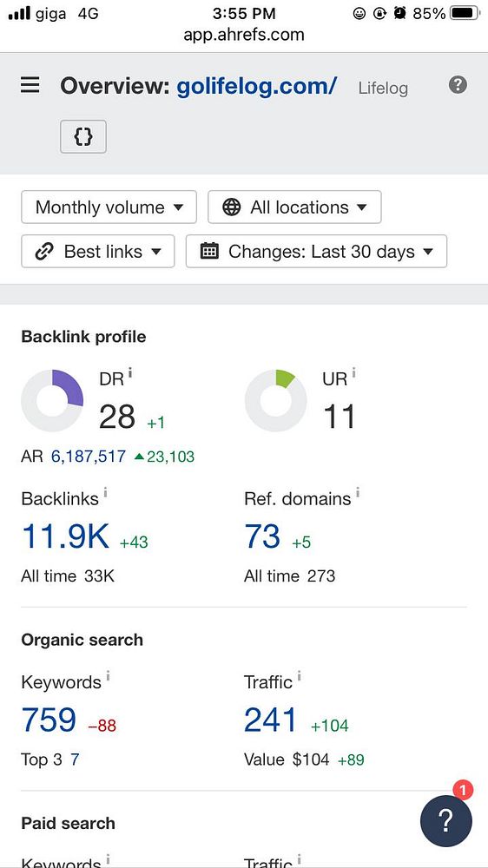The height and width of the screenshot is (868, 488).
Task: Click the -88 keywords change value
Action: (x=102, y=725)
